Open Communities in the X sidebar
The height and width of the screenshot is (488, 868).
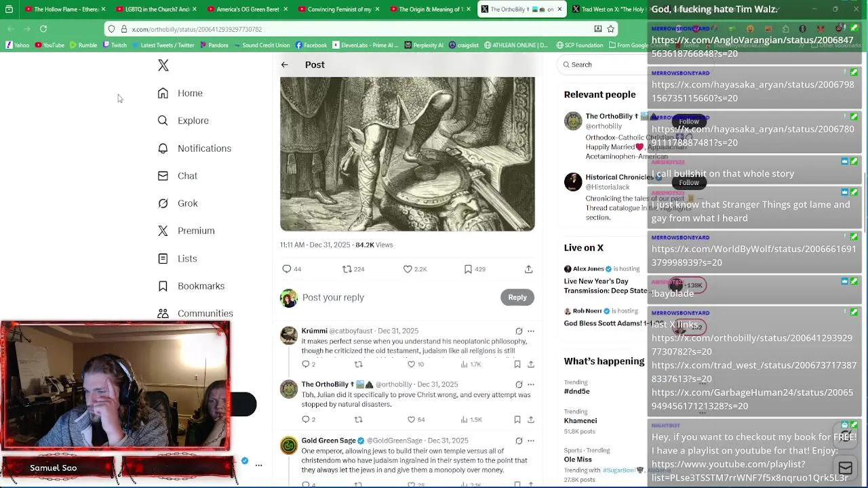pos(195,313)
